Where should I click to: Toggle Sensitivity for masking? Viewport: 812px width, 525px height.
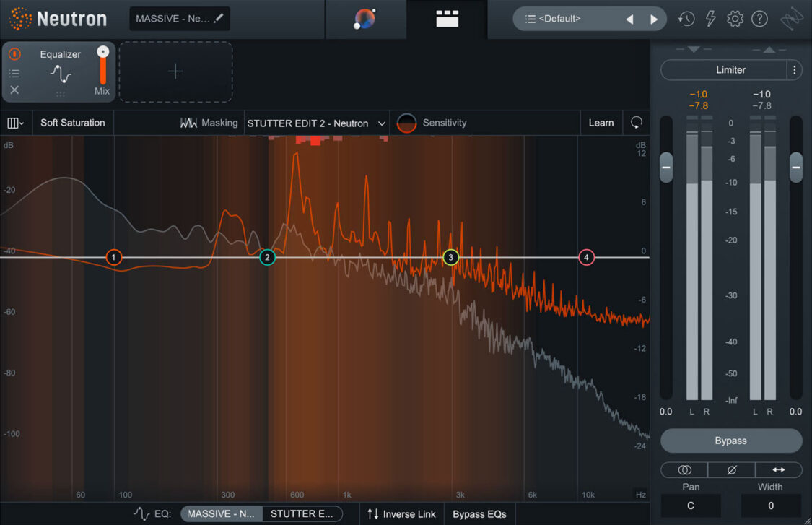(406, 123)
